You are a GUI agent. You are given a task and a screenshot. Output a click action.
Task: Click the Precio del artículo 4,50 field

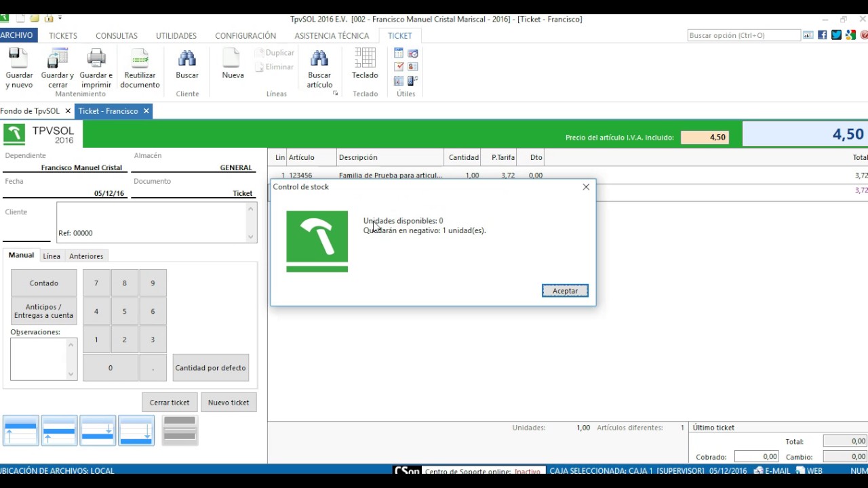705,137
